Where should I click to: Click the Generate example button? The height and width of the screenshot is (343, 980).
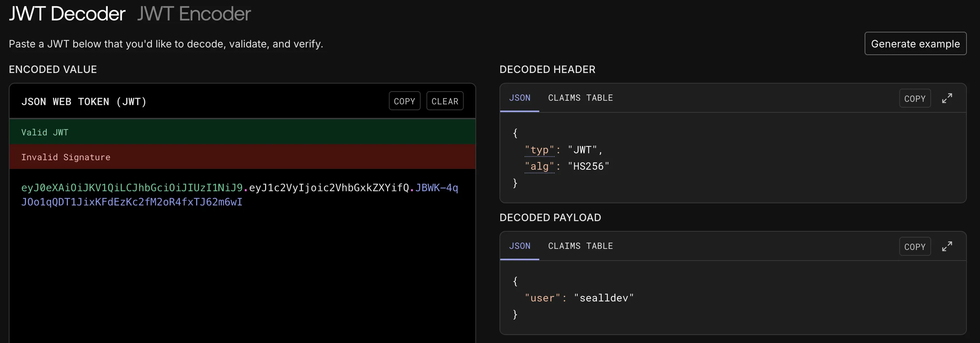tap(915, 43)
